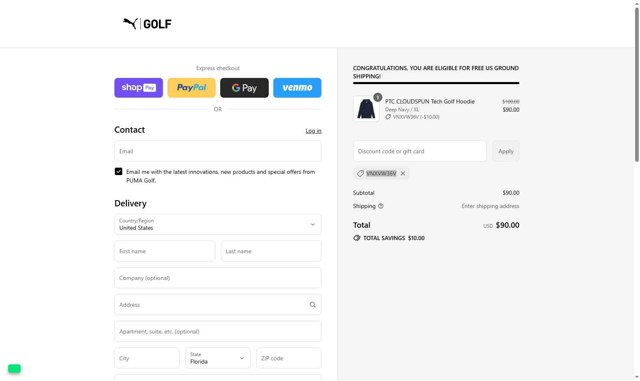Focus the Email input field
Screen dimensions: 640x381
coord(218,151)
